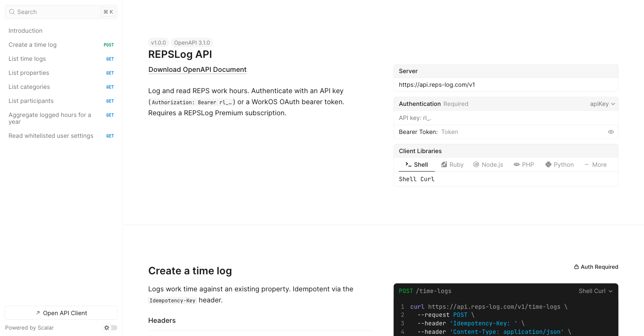Select the PHP client library tab

click(x=524, y=165)
